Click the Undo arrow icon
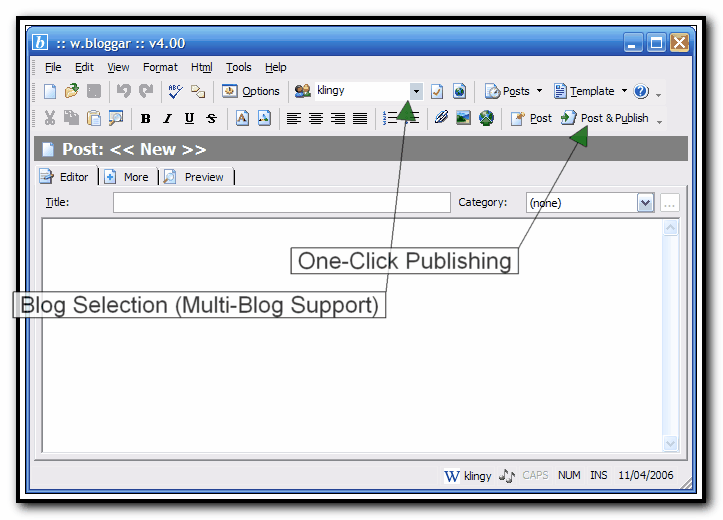The height and width of the screenshot is (520, 723). pos(124,91)
